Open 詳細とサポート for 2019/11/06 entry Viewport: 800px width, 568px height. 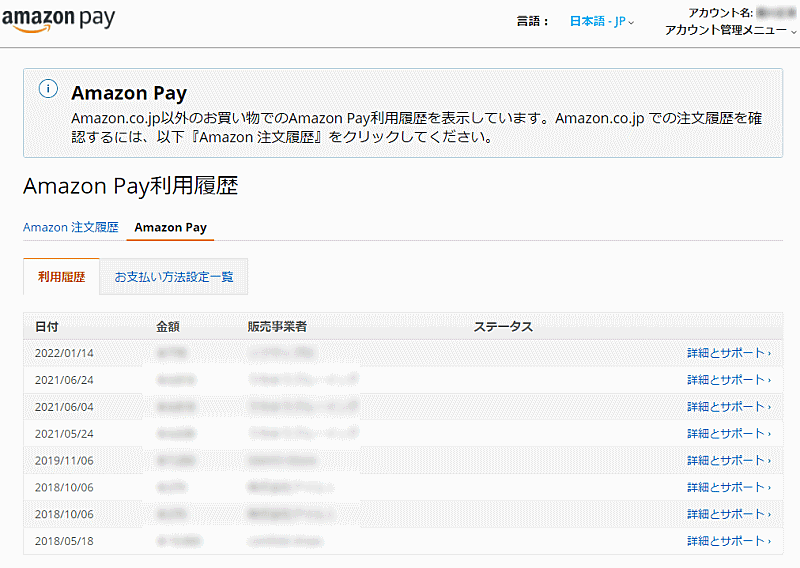[x=728, y=461]
